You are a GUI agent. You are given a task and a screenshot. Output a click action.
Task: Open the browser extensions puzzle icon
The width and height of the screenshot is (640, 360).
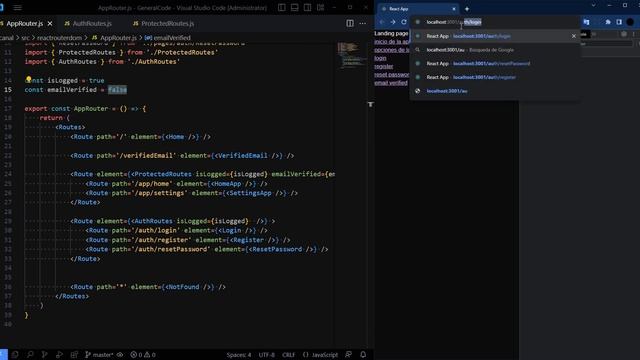(608, 22)
